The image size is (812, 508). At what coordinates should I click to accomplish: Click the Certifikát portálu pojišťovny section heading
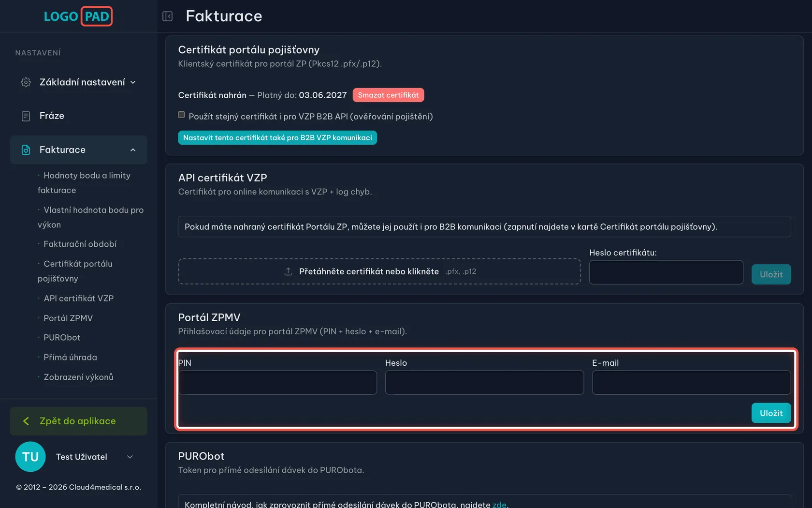pos(249,50)
